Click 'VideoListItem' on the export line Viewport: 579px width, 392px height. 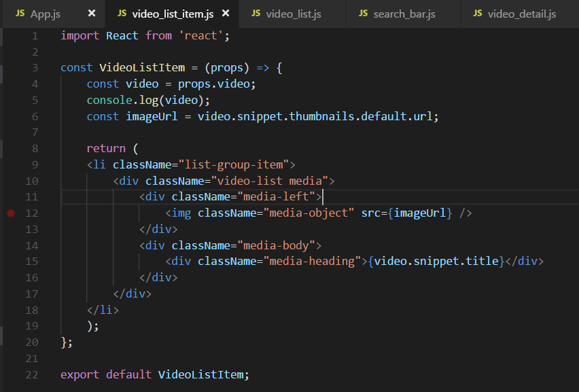(x=201, y=374)
